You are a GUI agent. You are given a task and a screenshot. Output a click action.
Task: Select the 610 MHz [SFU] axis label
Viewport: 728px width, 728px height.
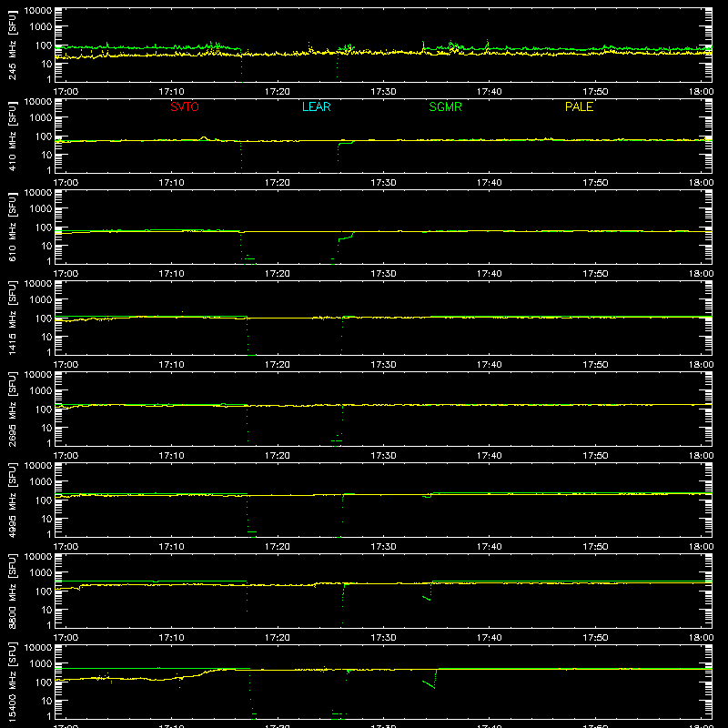pyautogui.click(x=12, y=227)
